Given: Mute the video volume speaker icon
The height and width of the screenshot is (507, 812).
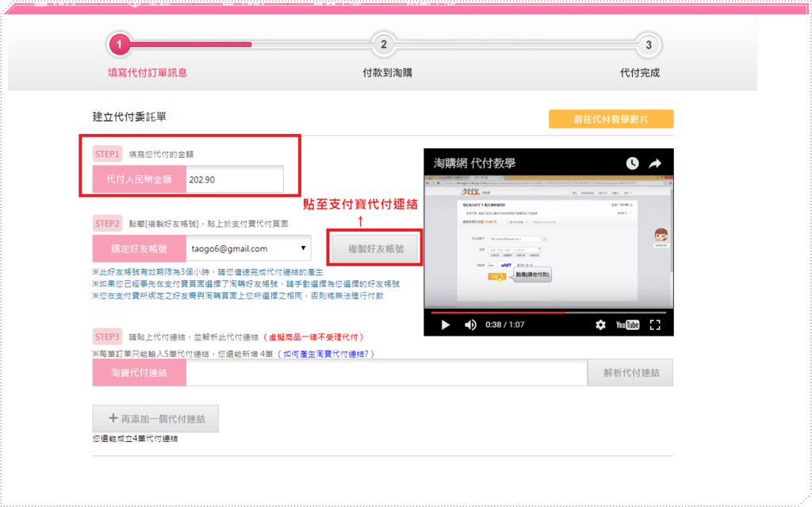Looking at the screenshot, I should coord(470,325).
